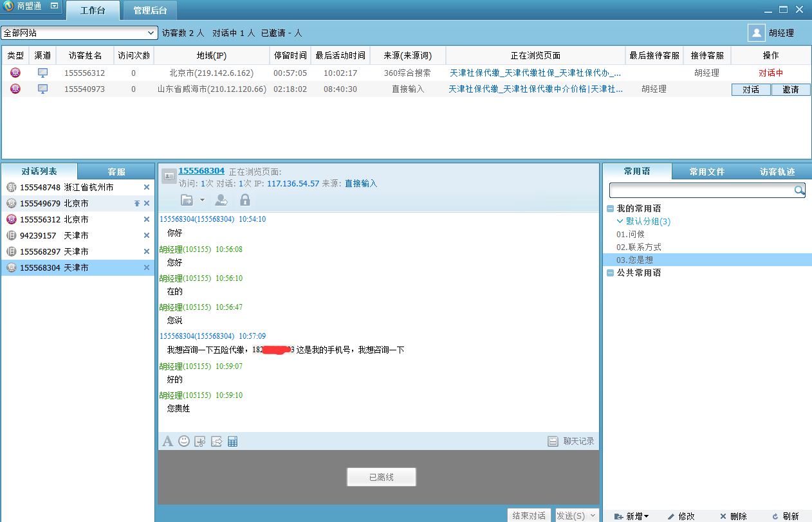Click the search magnifier in 常用语 panel
This screenshot has width=812, height=522.
(x=799, y=190)
